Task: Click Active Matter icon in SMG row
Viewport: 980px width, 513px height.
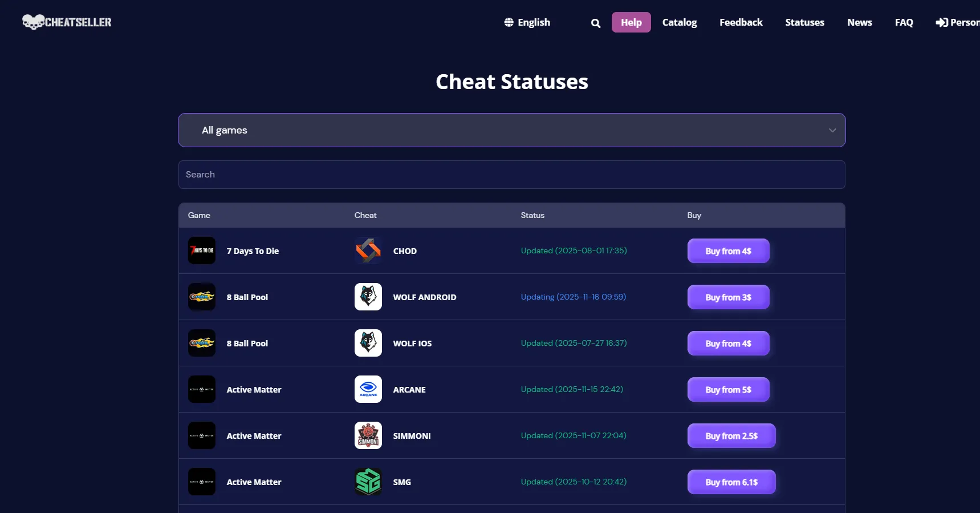Action: 202,482
